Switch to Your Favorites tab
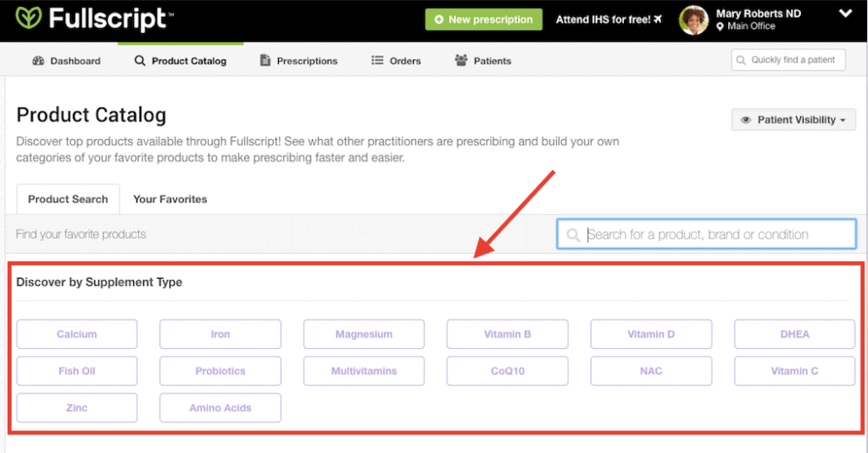 [x=170, y=199]
